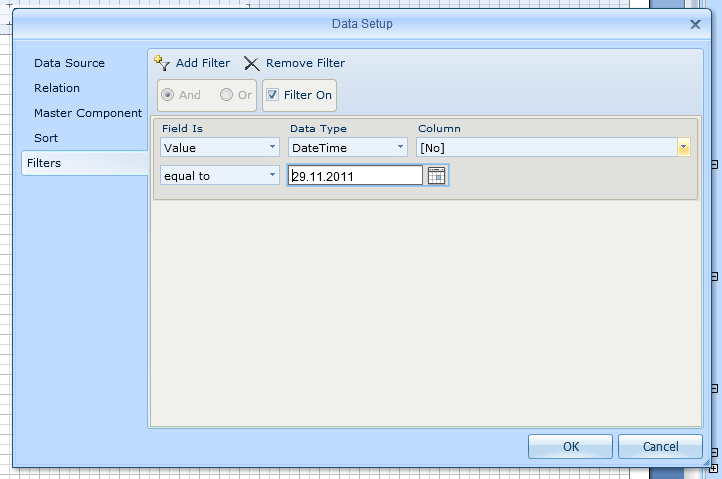Expand the Column dropdown arrow
Viewport: 722px width, 479px height.
point(683,147)
